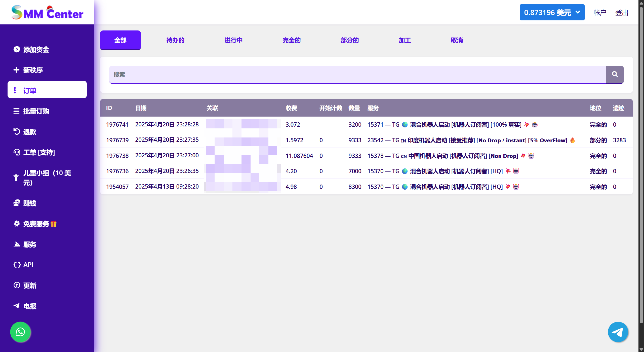Switch to the 部分的 tab
Screen dimensions: 644x352
point(350,40)
